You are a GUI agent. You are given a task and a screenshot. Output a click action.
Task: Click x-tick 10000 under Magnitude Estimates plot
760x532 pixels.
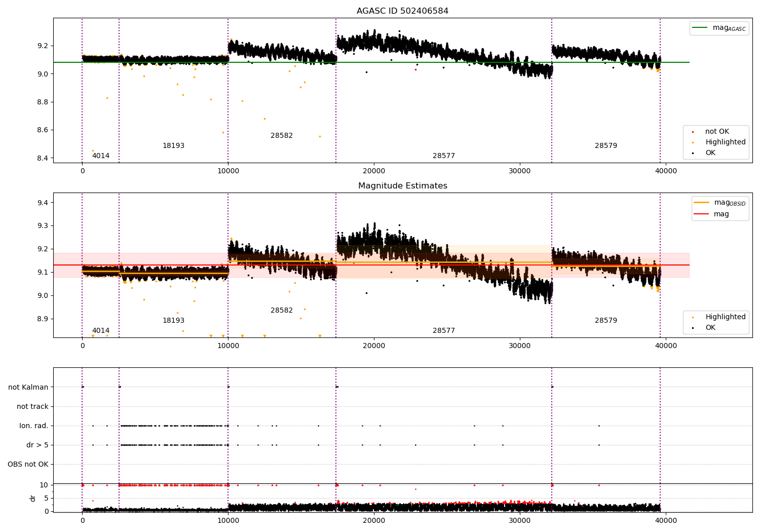click(228, 346)
